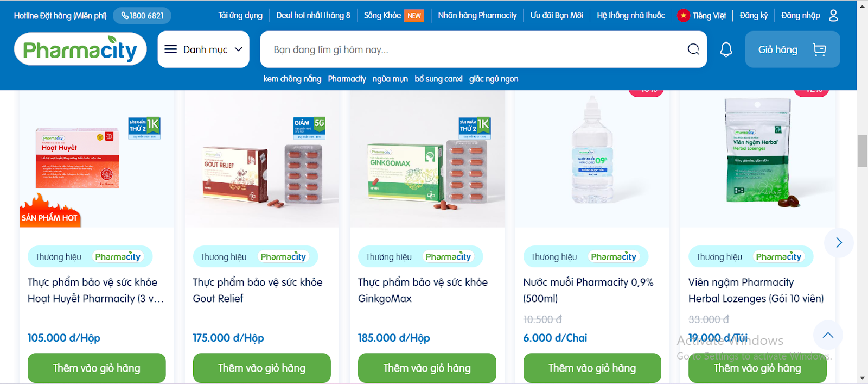Click the hamburger icon in Danh mục
The image size is (868, 384).
coord(170,49)
